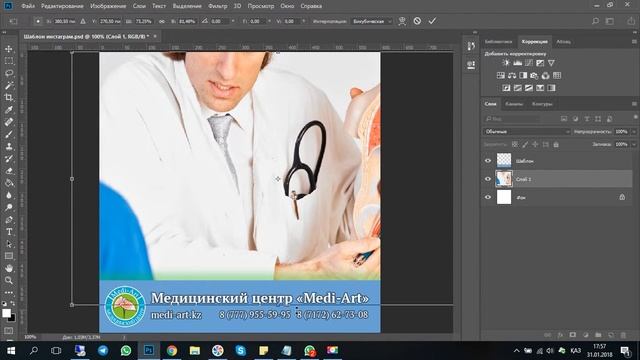This screenshot has width=640, height=360.
Task: Select the Pen tool
Action: point(9,220)
